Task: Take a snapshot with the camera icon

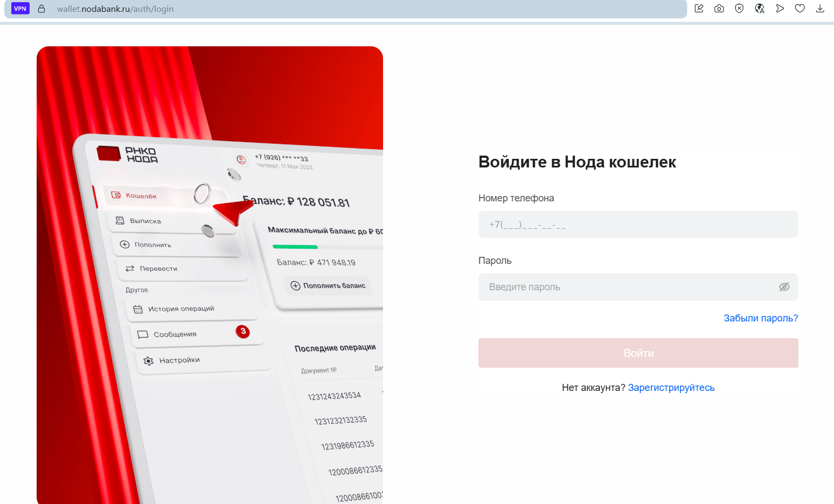Action: [x=719, y=9]
